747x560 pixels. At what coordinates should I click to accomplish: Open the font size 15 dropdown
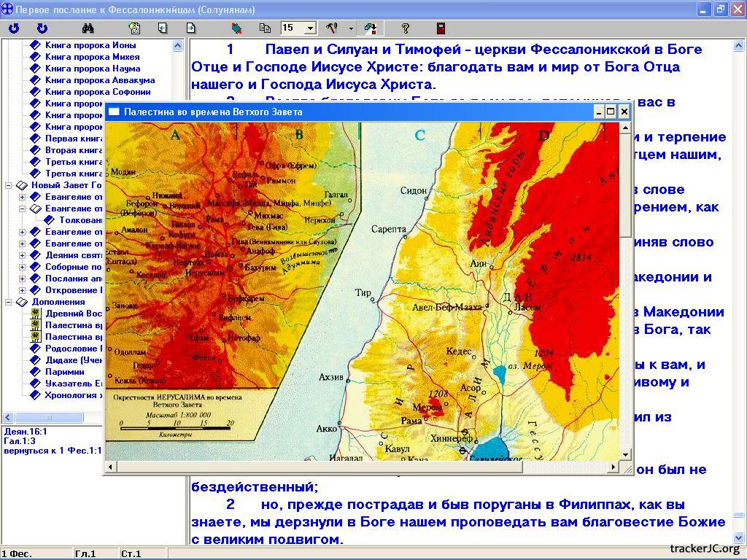(x=310, y=28)
